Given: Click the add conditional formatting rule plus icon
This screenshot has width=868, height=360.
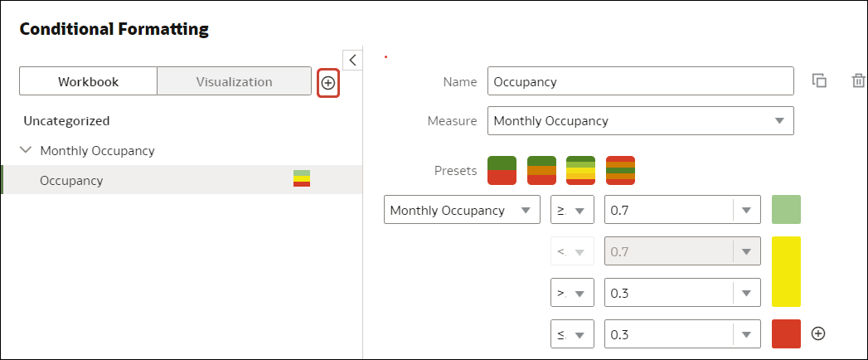Looking at the screenshot, I should [328, 83].
